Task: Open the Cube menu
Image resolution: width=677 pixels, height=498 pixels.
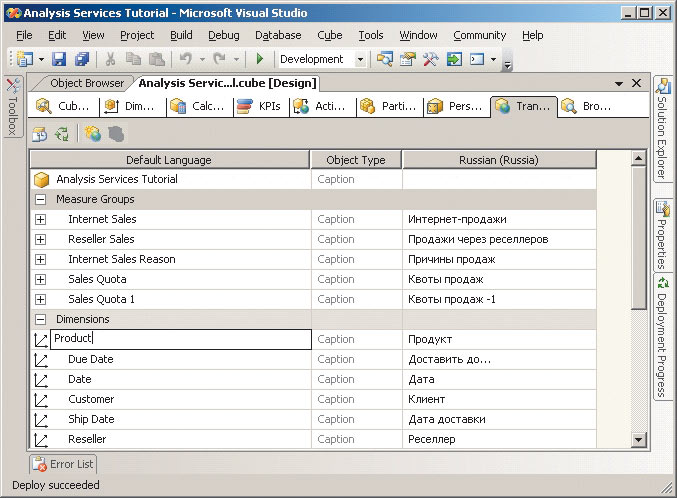Action: 330,35
